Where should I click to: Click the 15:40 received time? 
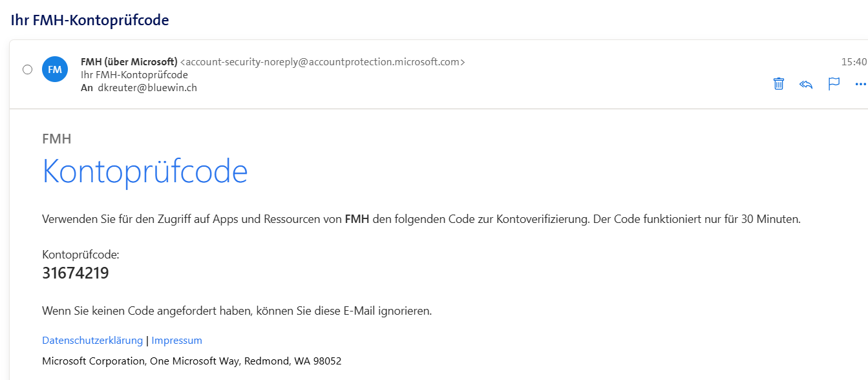(854, 62)
